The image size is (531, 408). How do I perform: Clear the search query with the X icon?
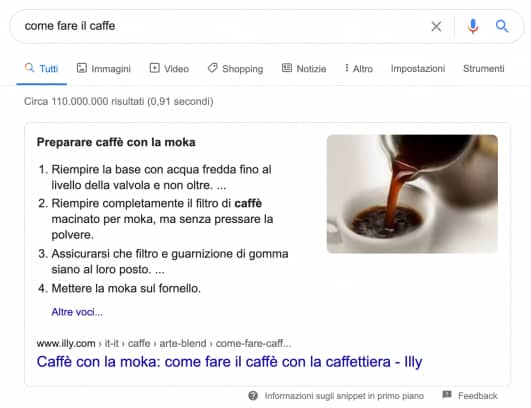pos(436,26)
